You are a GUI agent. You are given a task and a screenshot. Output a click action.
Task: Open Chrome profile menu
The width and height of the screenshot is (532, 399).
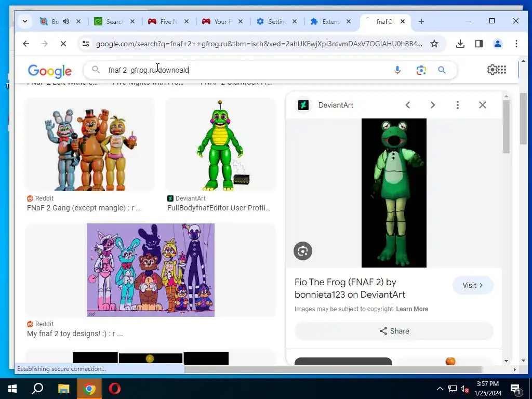tap(497, 44)
